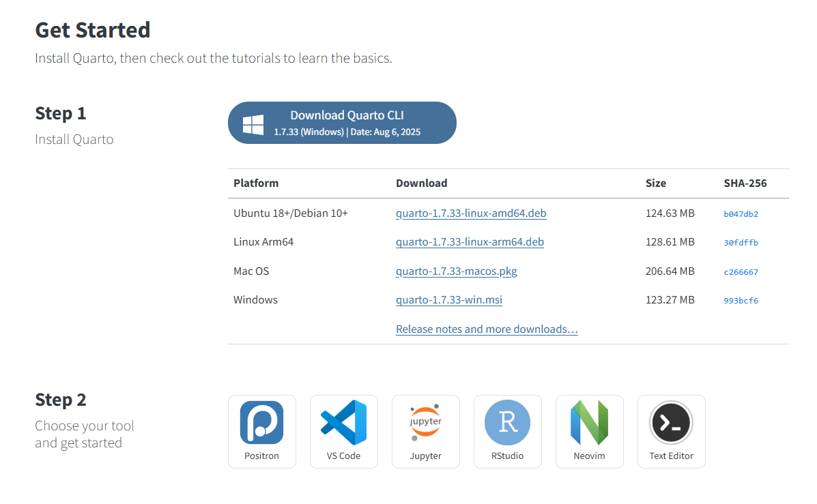The height and width of the screenshot is (504, 817).
Task: Download quarto-1.7.33-linux-amd64.deb
Action: (471, 213)
